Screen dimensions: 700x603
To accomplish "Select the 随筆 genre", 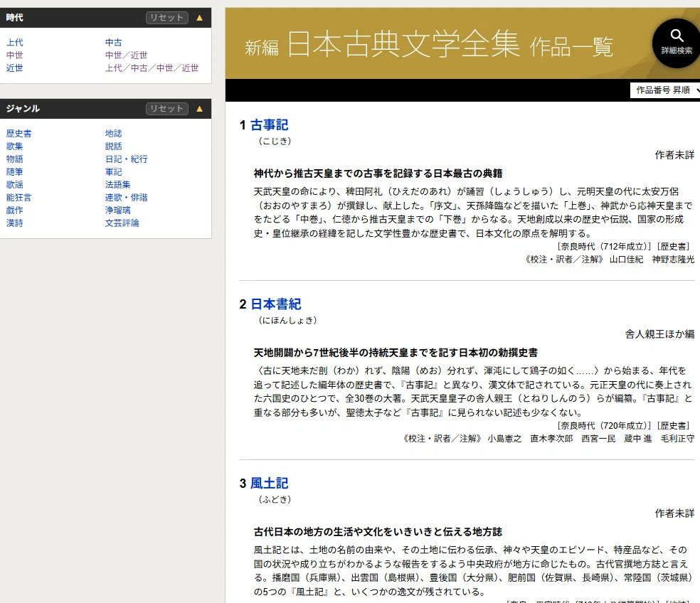I will pyautogui.click(x=15, y=172).
